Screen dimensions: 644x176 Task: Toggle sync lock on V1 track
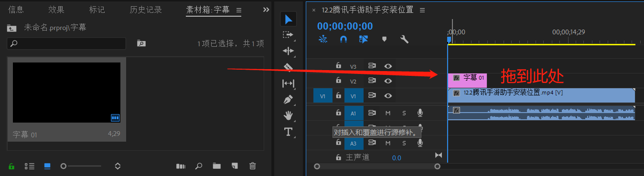[x=372, y=96]
